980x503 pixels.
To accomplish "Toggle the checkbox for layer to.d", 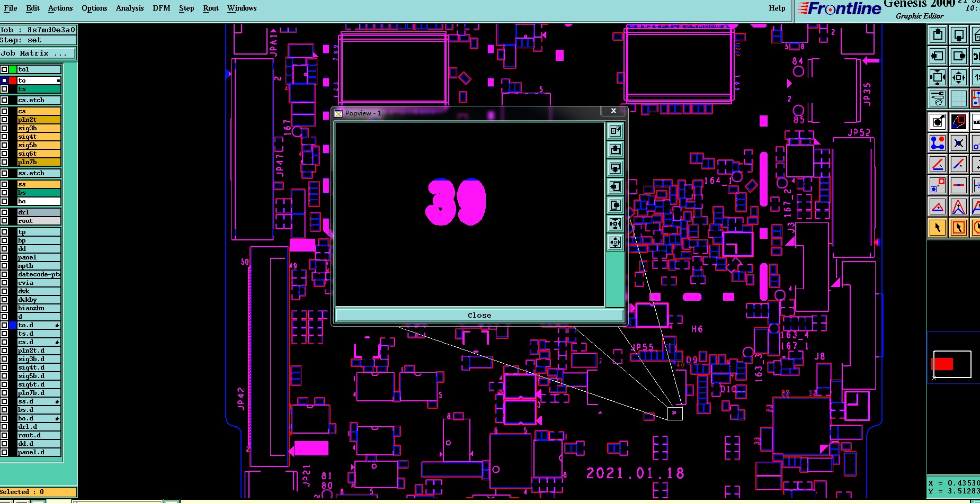I will [4, 325].
